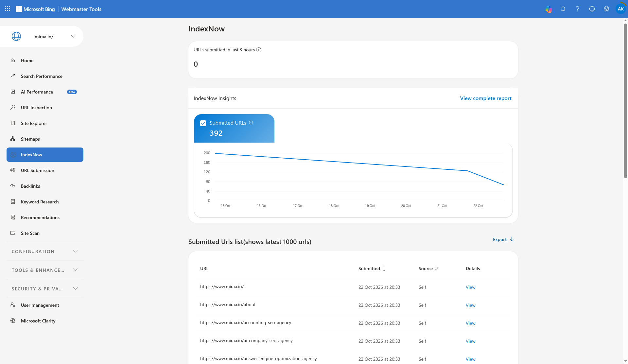Screen dimensions: 628x364
Task: Click View for the /about URL row
Action: pos(470,305)
